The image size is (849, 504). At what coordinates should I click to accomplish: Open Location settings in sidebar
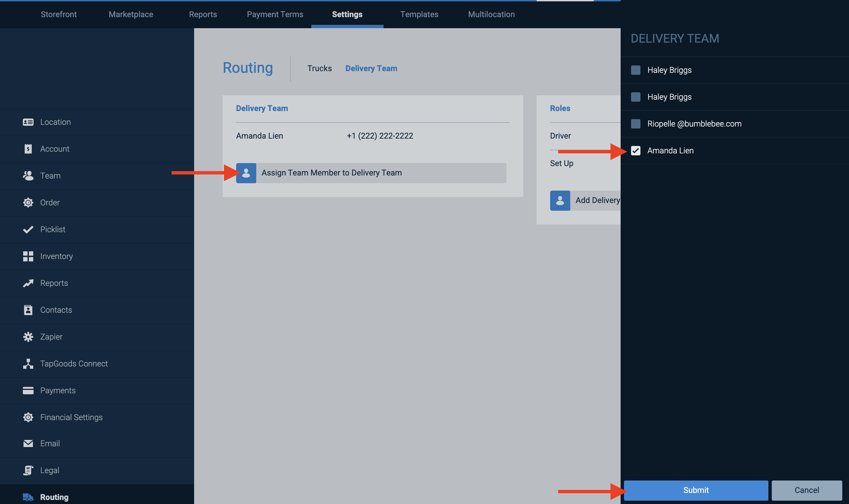point(97,122)
